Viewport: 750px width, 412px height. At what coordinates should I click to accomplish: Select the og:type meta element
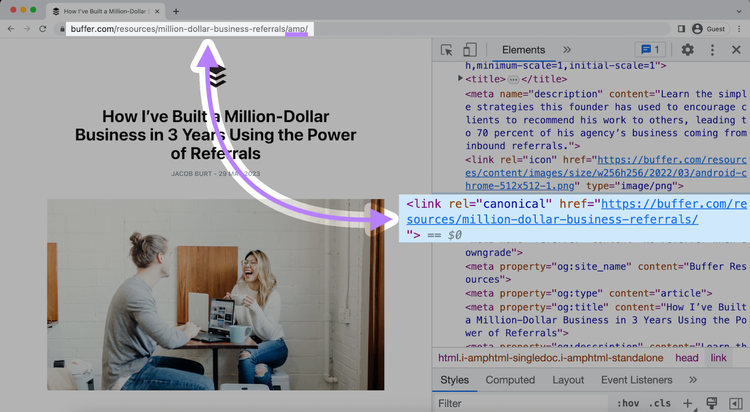click(588, 293)
